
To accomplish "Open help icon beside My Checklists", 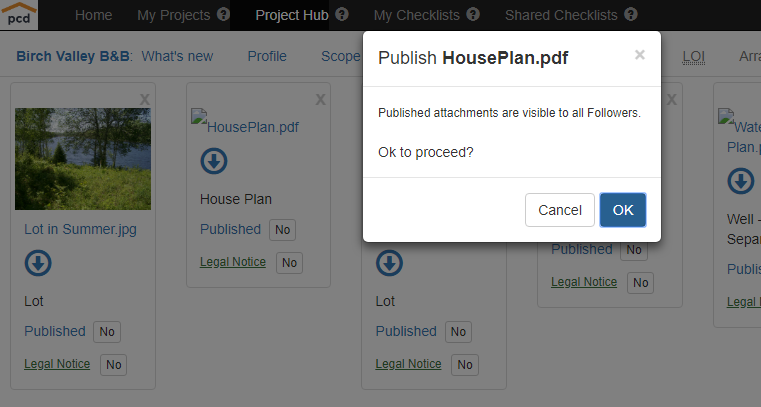I will coord(473,15).
